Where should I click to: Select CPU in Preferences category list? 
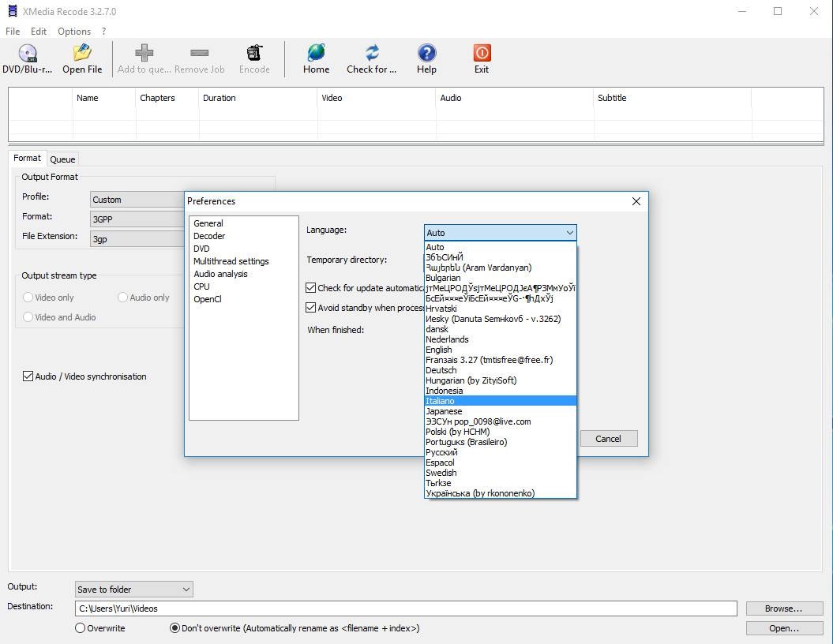201,286
